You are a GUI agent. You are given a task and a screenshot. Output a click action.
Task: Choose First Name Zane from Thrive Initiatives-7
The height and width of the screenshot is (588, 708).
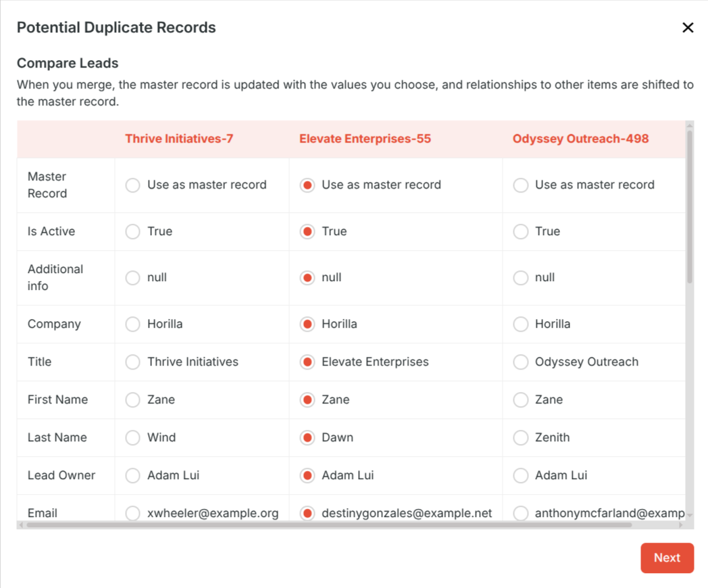click(x=132, y=399)
